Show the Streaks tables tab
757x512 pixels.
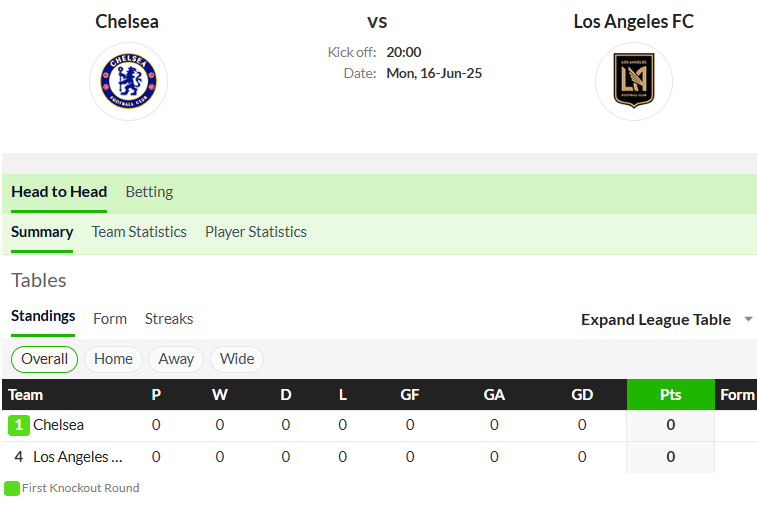[169, 319]
